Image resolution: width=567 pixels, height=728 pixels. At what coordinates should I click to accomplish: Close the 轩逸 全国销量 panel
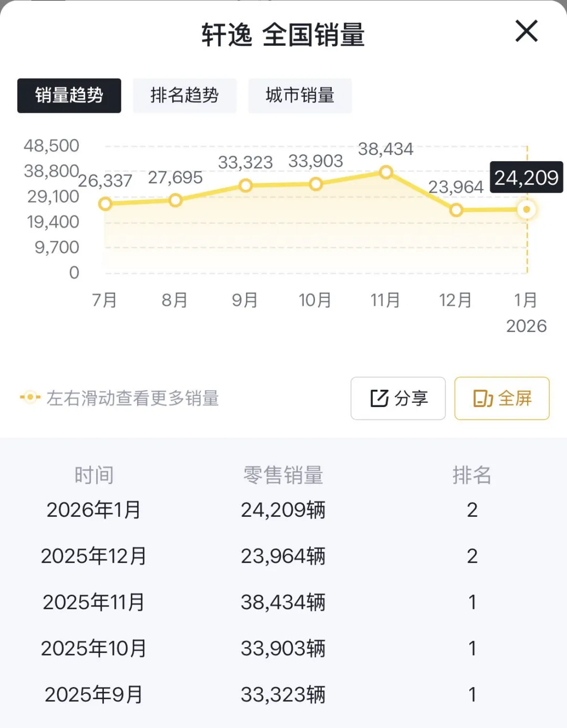click(x=526, y=31)
